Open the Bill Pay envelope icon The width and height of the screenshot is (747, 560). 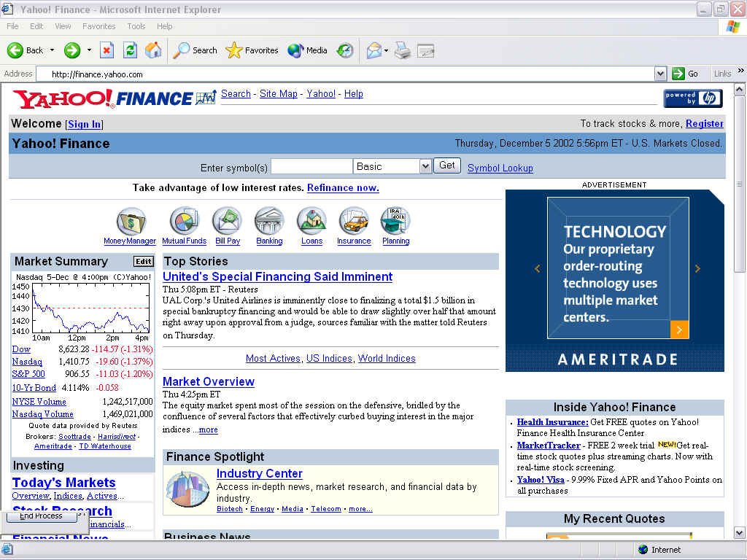click(x=228, y=221)
